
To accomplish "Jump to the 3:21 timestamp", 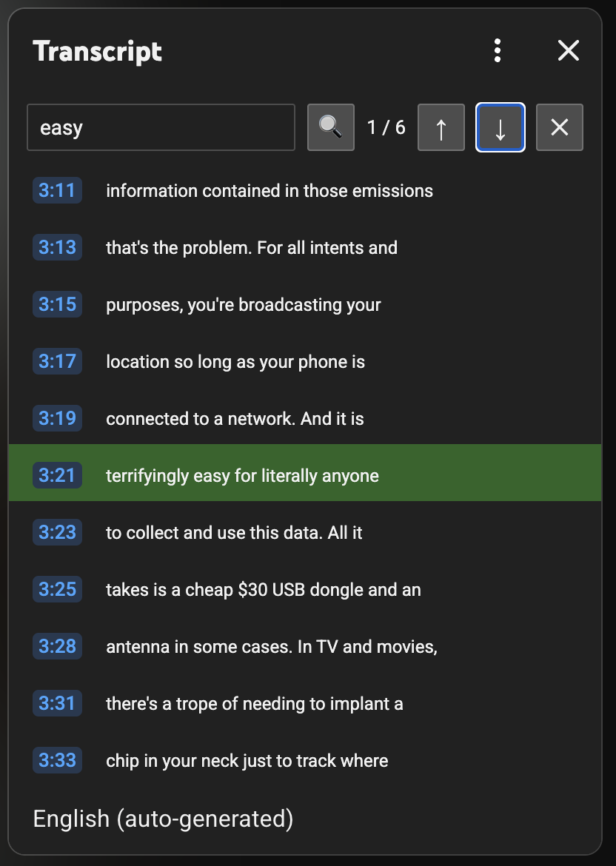I will point(57,475).
